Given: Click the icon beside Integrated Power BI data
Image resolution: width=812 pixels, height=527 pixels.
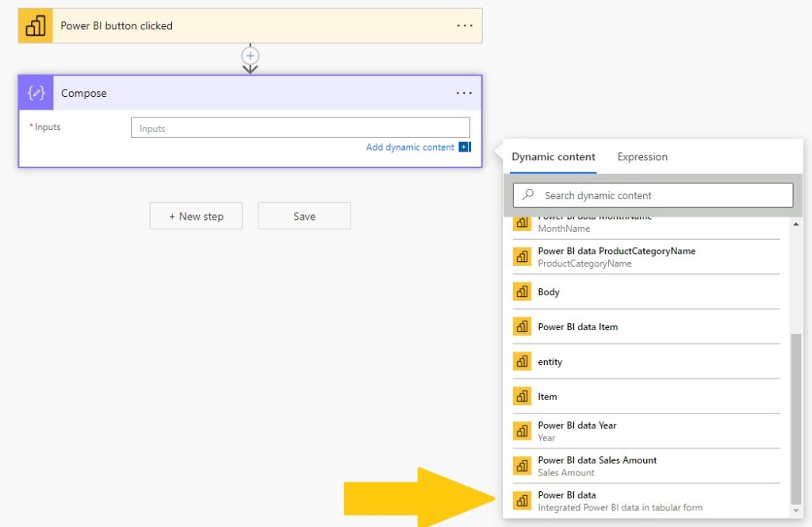Looking at the screenshot, I should click(522, 501).
